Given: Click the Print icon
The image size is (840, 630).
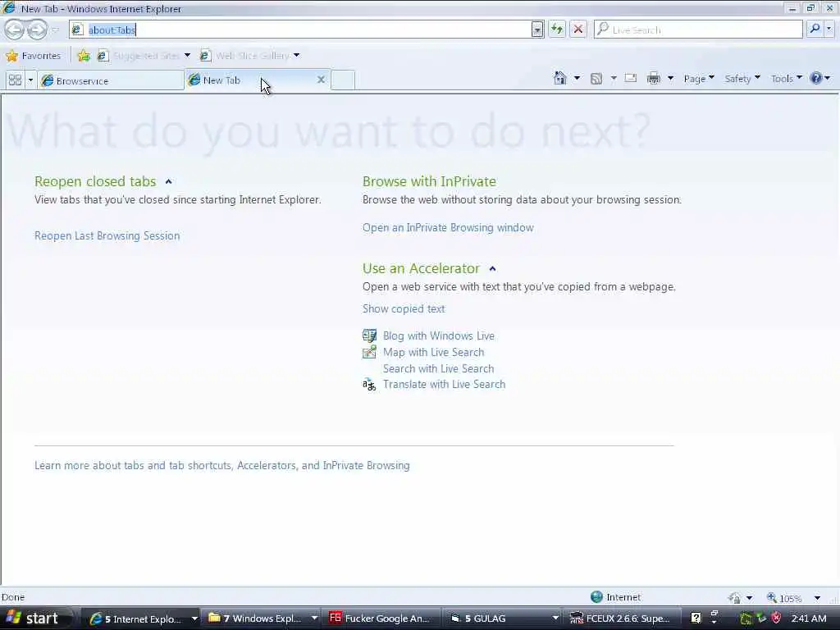Looking at the screenshot, I should [x=654, y=79].
